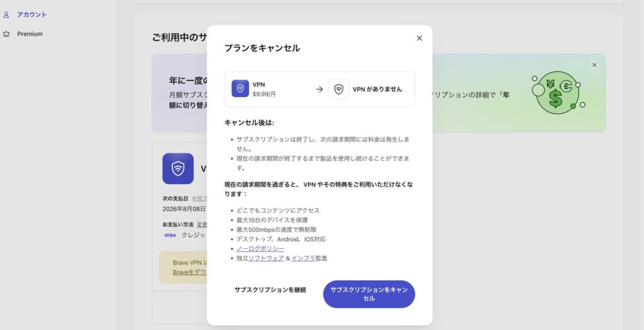This screenshot has width=644, height=330.
Task: Open the ノーログポリシー link
Action: tap(260, 249)
